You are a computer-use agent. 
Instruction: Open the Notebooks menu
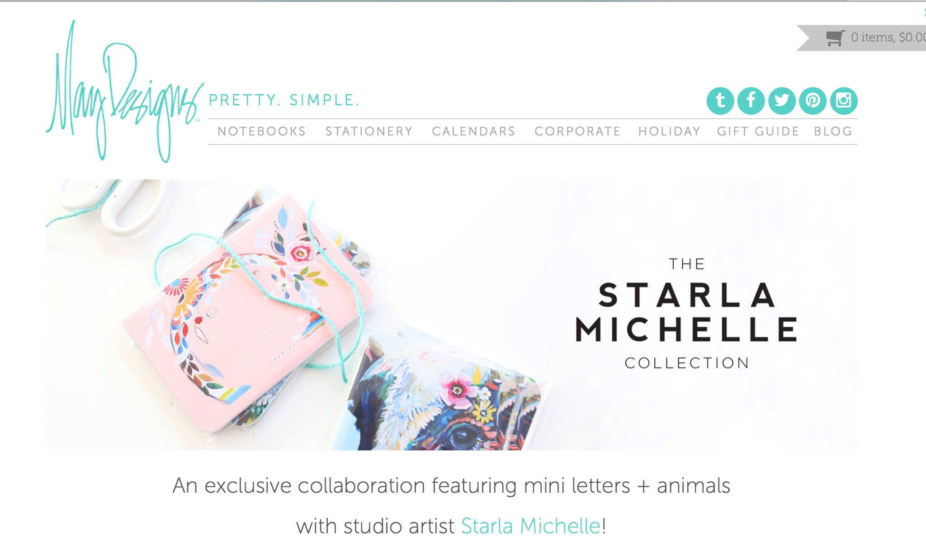point(262,132)
